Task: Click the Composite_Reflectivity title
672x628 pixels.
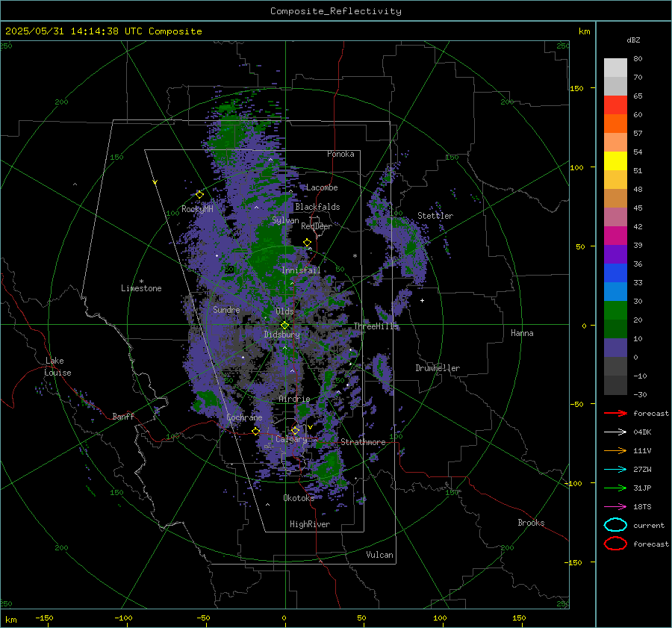Action: pos(336,11)
